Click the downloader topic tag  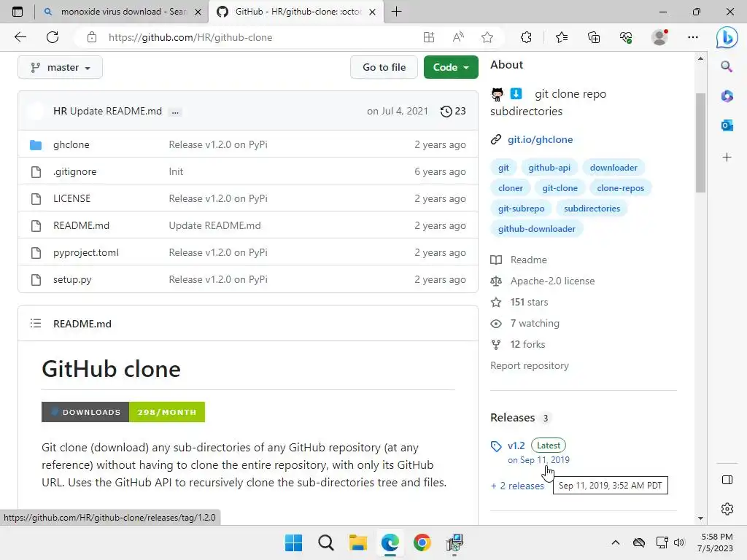click(x=613, y=168)
